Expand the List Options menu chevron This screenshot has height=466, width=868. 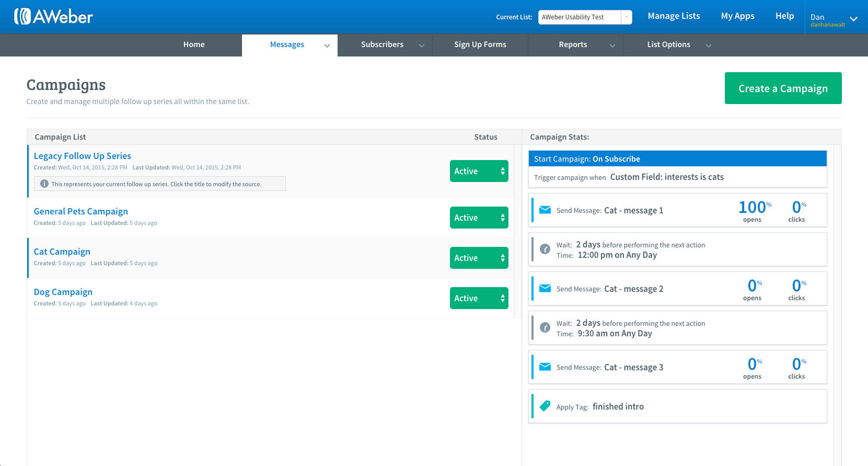click(x=709, y=46)
